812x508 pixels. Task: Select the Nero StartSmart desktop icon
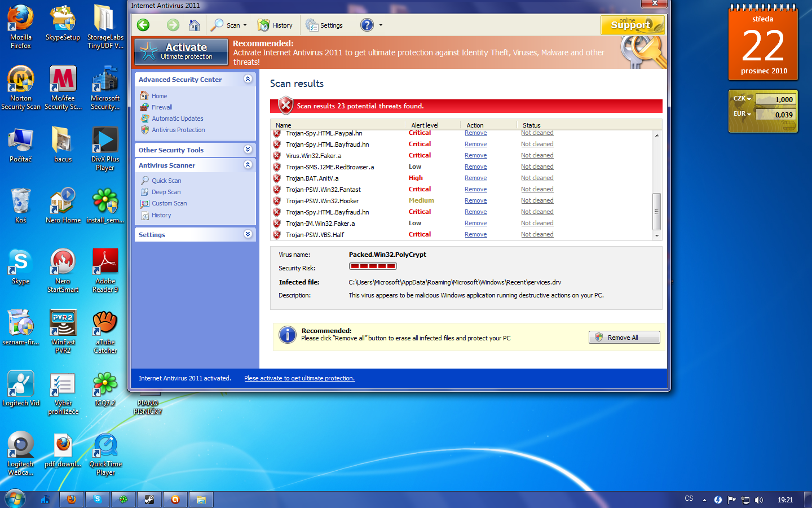tap(63, 270)
